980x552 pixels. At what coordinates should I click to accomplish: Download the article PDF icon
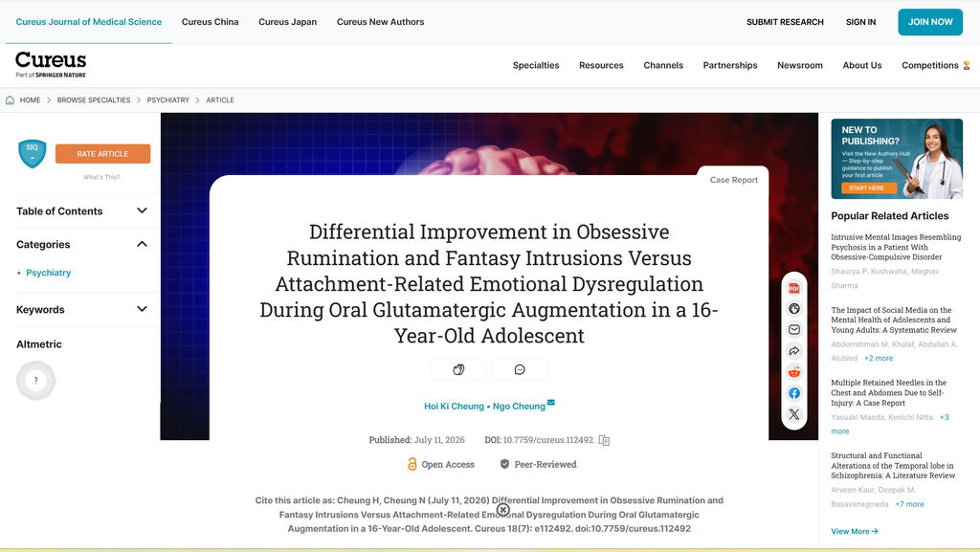(793, 288)
